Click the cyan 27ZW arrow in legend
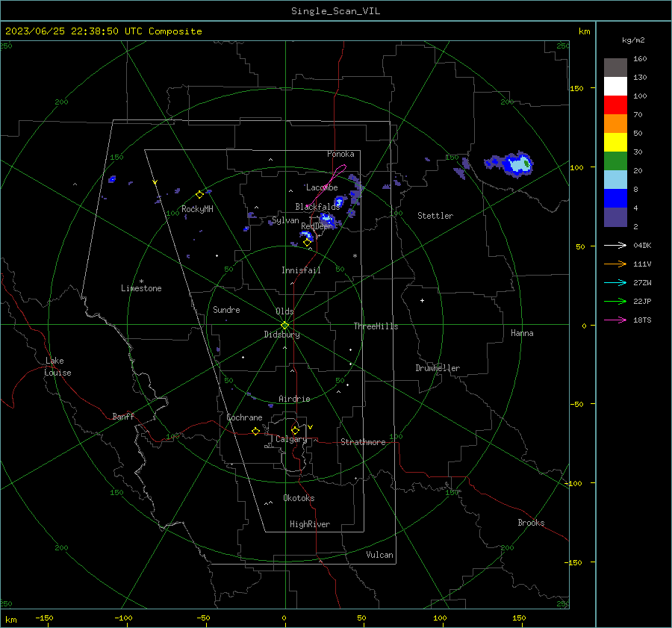The width and height of the screenshot is (672, 628). (x=615, y=282)
